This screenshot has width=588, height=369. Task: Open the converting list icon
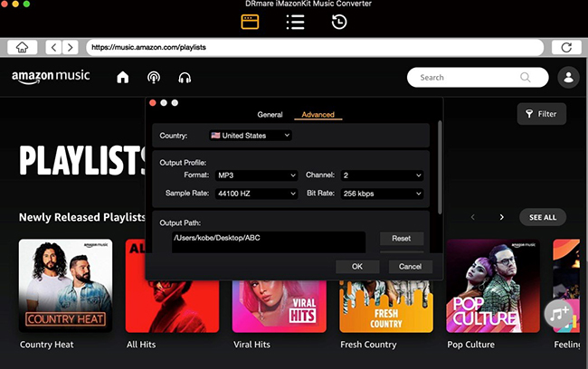click(295, 22)
